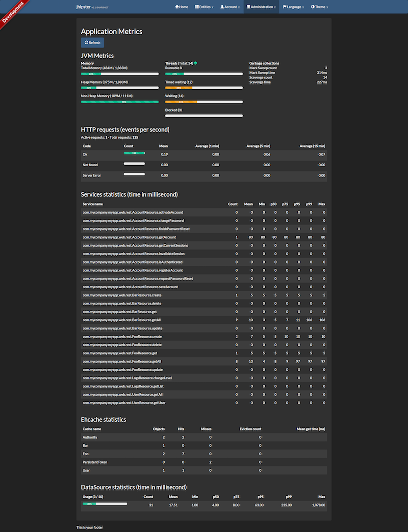Viewport: 408px width, 532px height.
Task: Click the Development ribbon banner
Action: tap(13, 13)
